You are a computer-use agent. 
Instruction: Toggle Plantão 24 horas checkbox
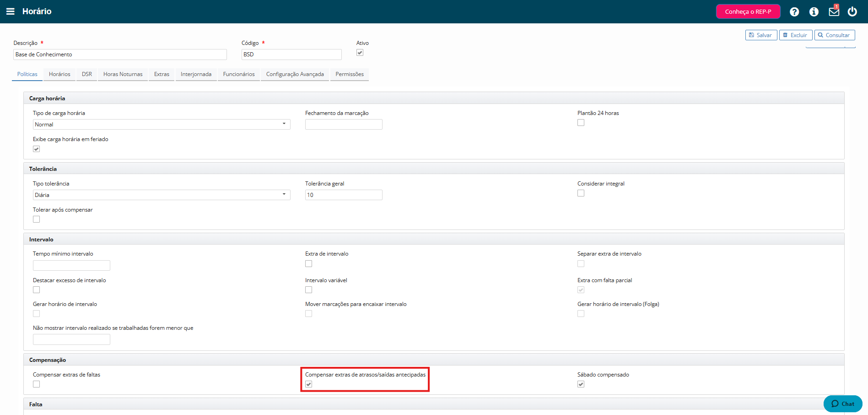pyautogui.click(x=581, y=123)
